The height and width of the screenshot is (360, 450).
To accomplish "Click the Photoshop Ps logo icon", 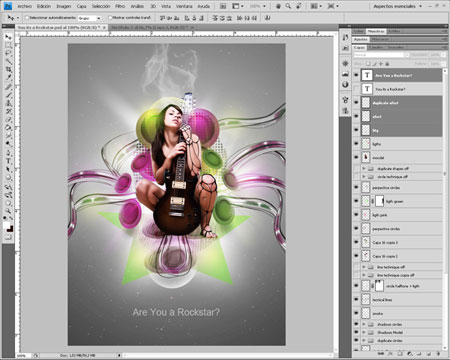I will [8, 6].
